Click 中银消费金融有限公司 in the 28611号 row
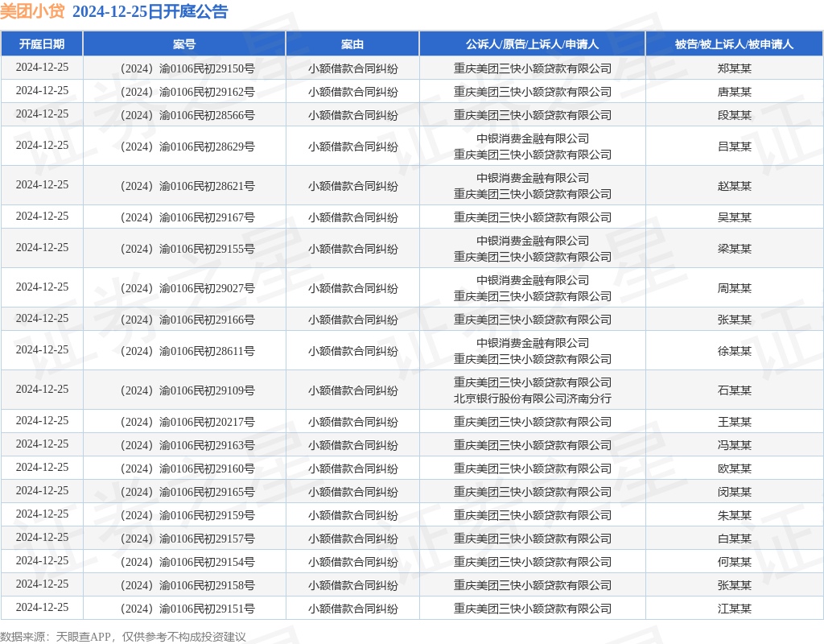Image resolution: width=824 pixels, height=644 pixels. click(533, 343)
